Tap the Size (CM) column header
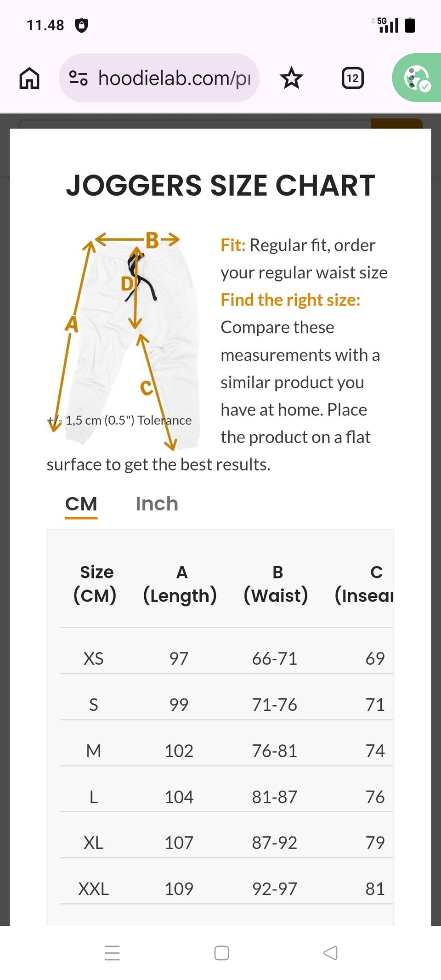 [x=95, y=584]
